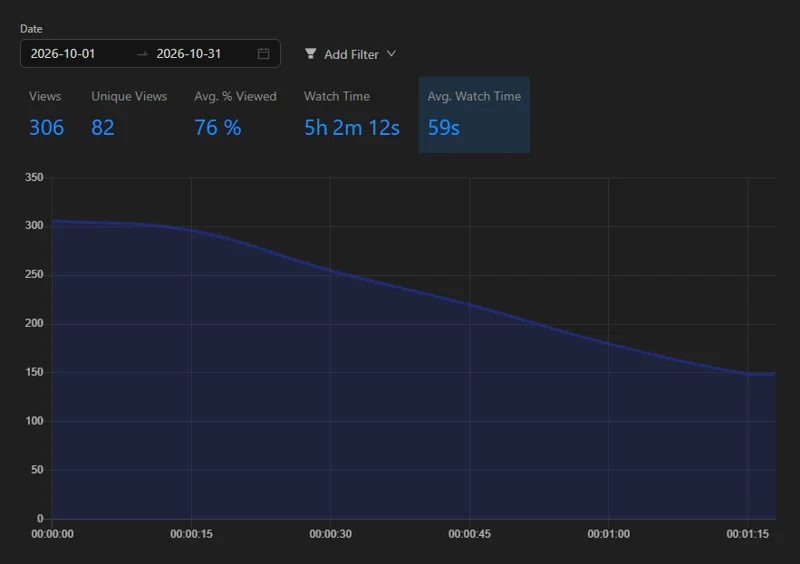This screenshot has height=564, width=800.
Task: Click x-axis label 00:00:45
Action: point(469,534)
